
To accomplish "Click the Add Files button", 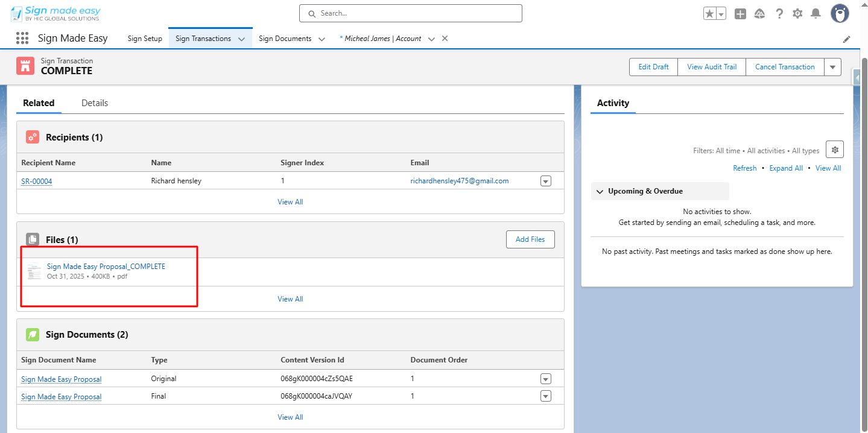I will click(530, 239).
